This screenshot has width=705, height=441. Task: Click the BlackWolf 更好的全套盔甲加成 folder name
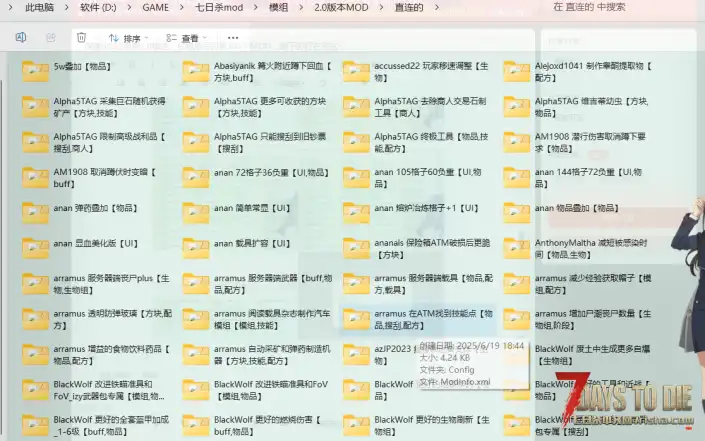(x=111, y=426)
